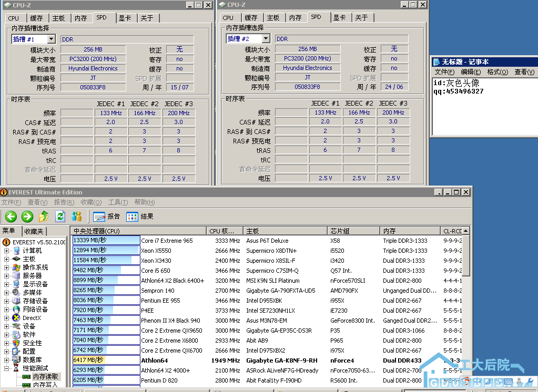Click the 软件 software icon in tree

click(x=16, y=335)
